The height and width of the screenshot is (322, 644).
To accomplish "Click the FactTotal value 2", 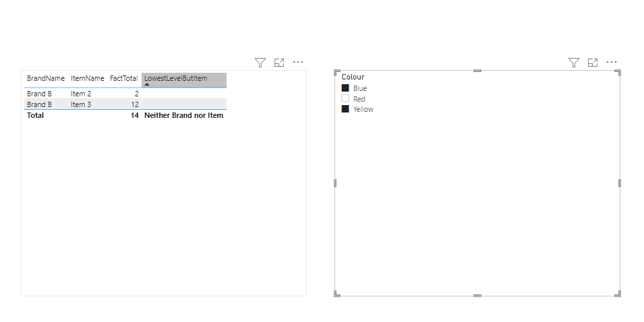I will click(x=136, y=94).
